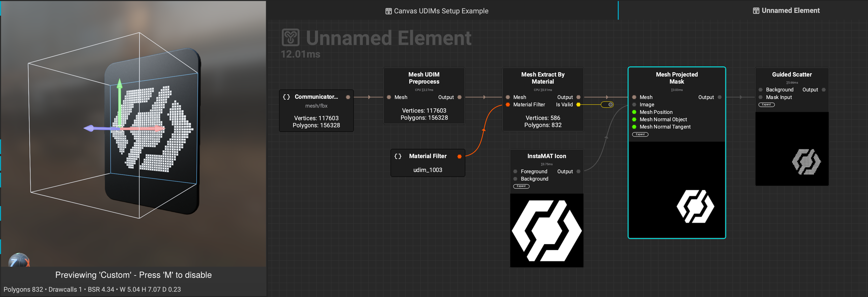Screen dimensions: 868x297
Task: Click the Mesh input pin on Mesh Extract By Material
Action: [508, 97]
